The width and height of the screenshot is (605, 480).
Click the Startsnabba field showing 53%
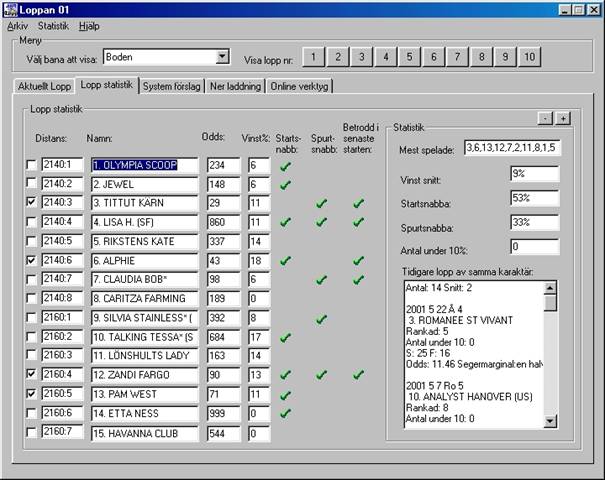(x=535, y=198)
